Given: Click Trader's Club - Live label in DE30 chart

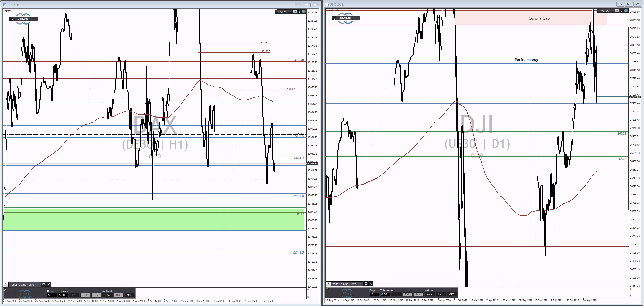Looking at the screenshot, I should [x=22, y=284].
